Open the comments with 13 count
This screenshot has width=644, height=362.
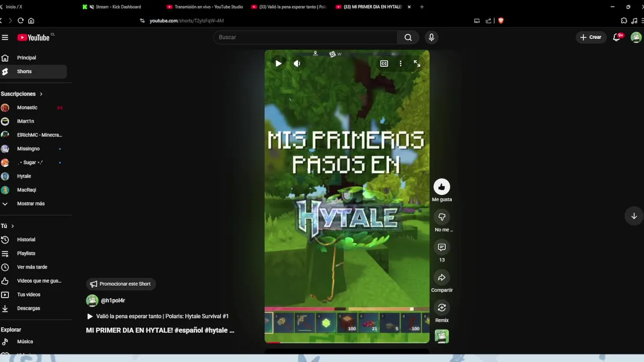(442, 247)
